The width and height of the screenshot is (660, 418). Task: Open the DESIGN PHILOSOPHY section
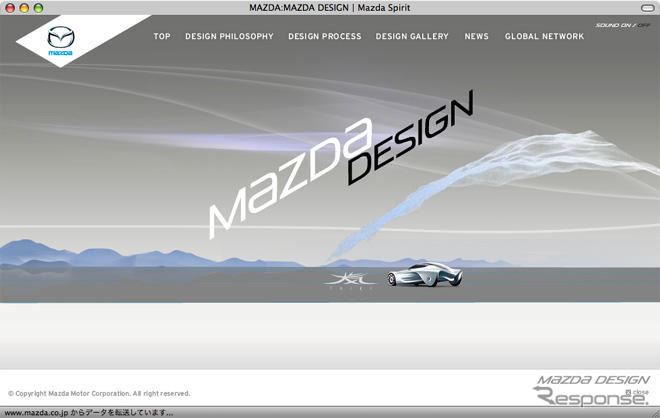coord(229,36)
